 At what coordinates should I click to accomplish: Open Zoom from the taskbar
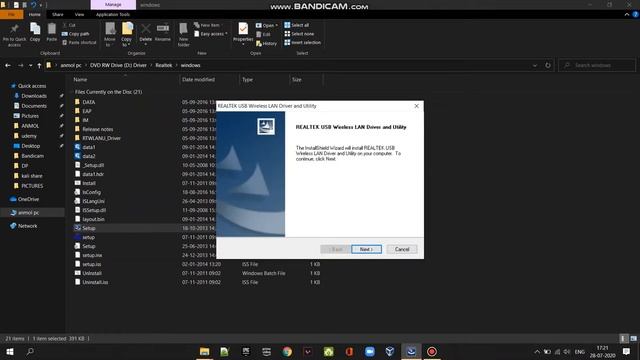[x=370, y=351]
